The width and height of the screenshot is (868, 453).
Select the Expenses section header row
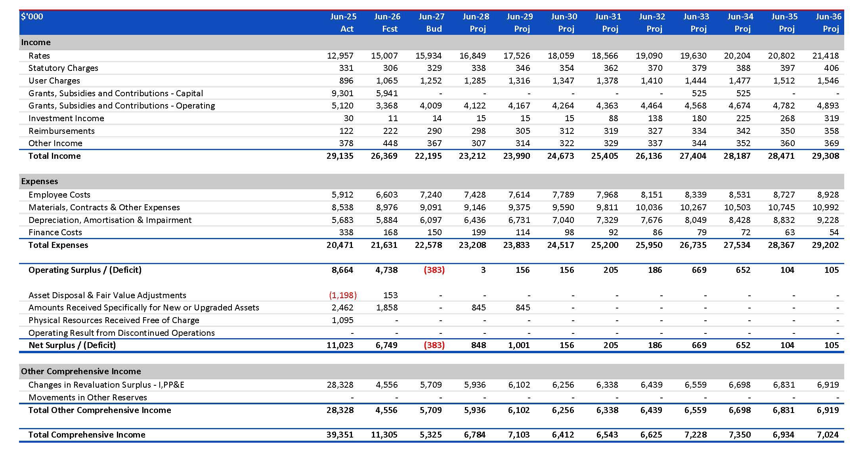pos(431,181)
